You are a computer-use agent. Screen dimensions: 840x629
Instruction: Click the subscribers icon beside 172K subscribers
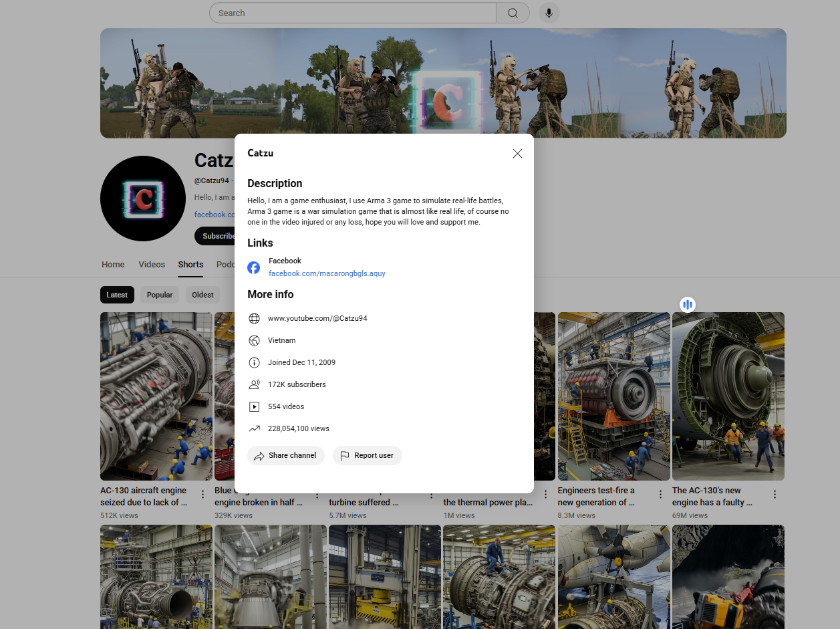[x=254, y=384]
